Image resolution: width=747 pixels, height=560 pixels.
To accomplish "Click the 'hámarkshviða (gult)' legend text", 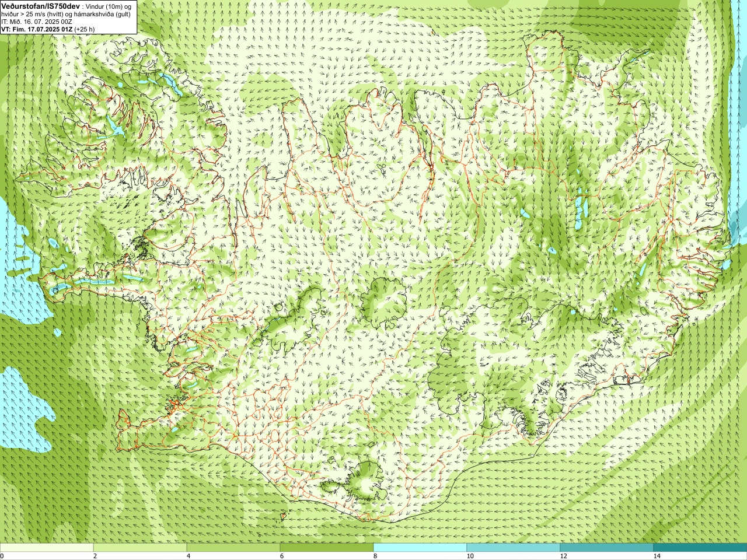I will pos(102,13).
